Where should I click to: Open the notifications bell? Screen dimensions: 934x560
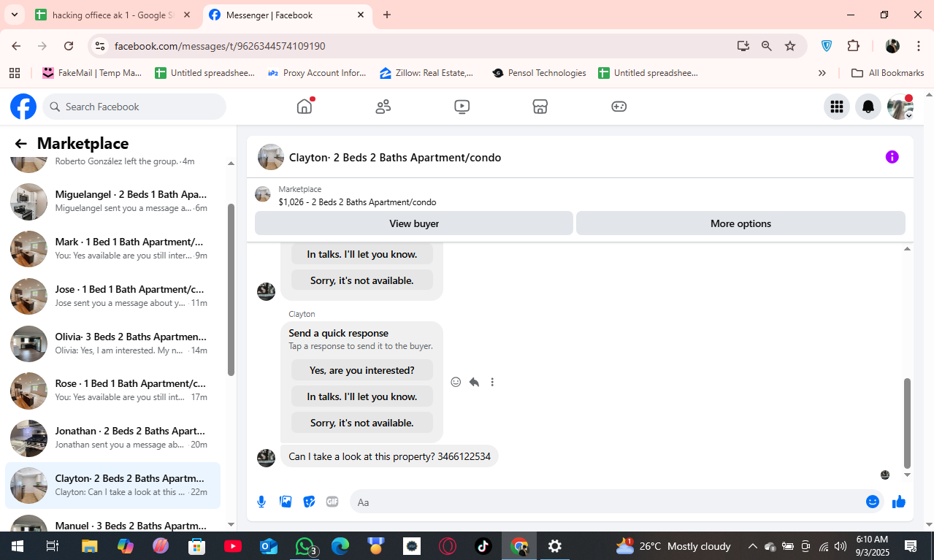[868, 107]
